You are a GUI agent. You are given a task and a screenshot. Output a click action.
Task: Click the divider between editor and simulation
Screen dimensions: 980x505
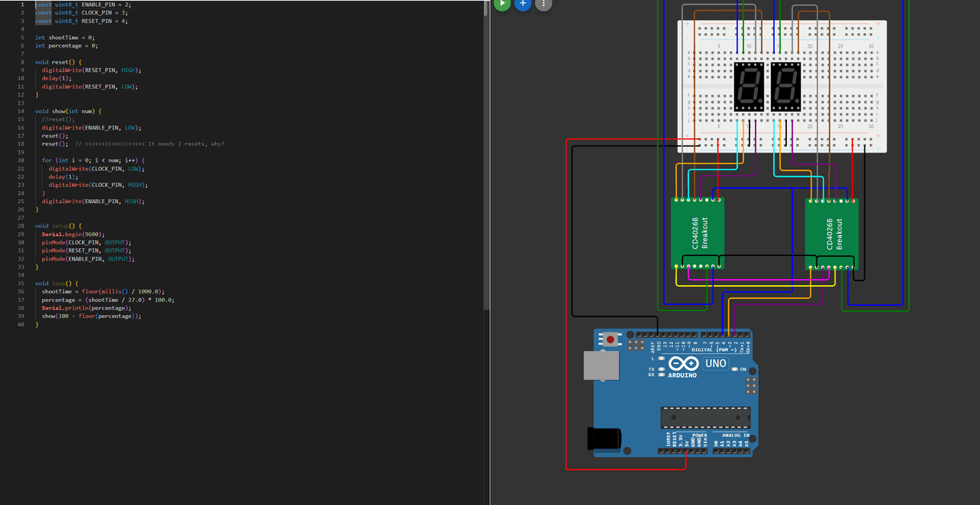click(x=490, y=253)
